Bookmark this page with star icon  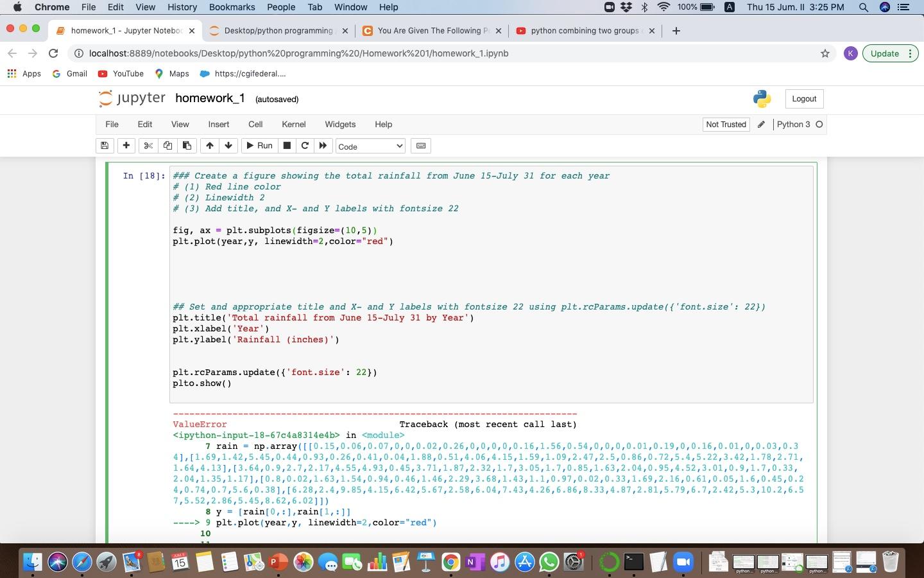pyautogui.click(x=825, y=53)
